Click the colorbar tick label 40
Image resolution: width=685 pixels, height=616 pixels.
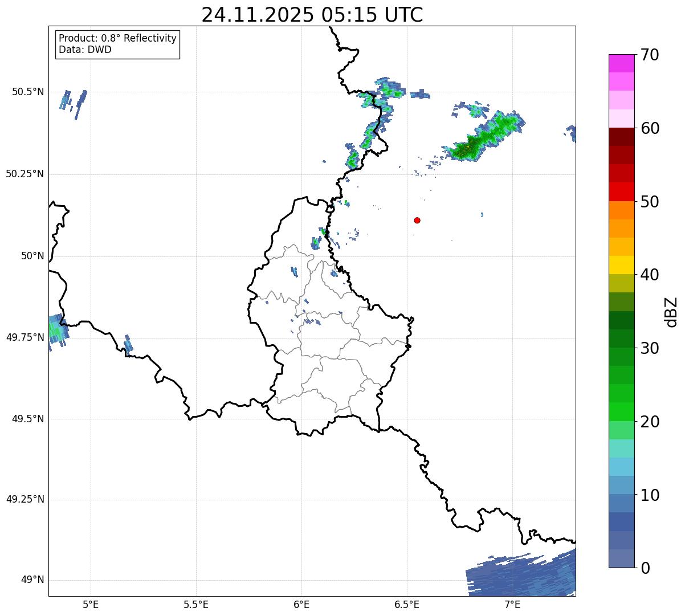[x=649, y=275]
